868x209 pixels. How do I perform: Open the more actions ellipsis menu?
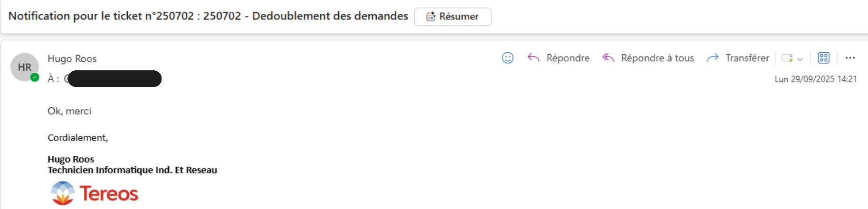point(850,58)
